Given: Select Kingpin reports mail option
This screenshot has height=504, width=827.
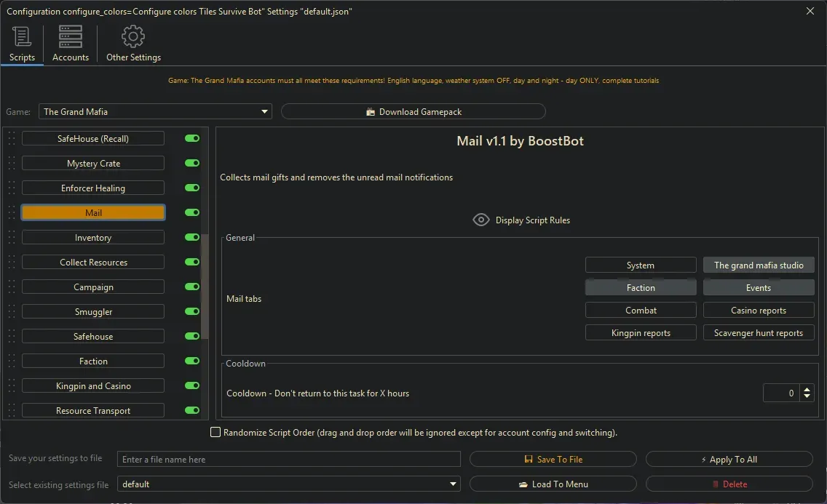Looking at the screenshot, I should click(641, 333).
